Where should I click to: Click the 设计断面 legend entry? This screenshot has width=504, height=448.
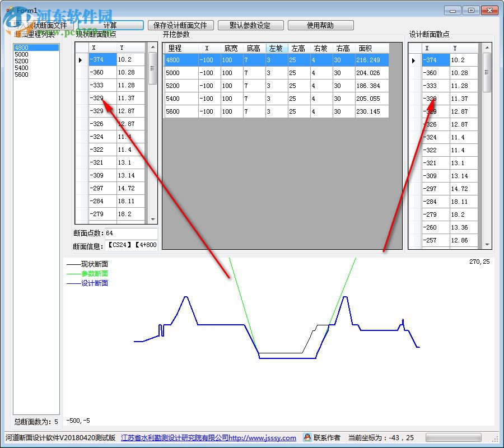click(87, 283)
